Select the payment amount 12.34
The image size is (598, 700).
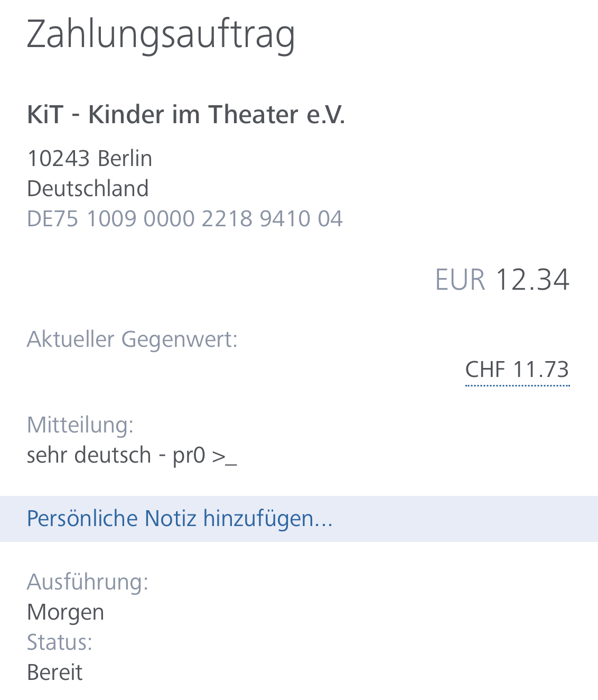[x=532, y=280]
